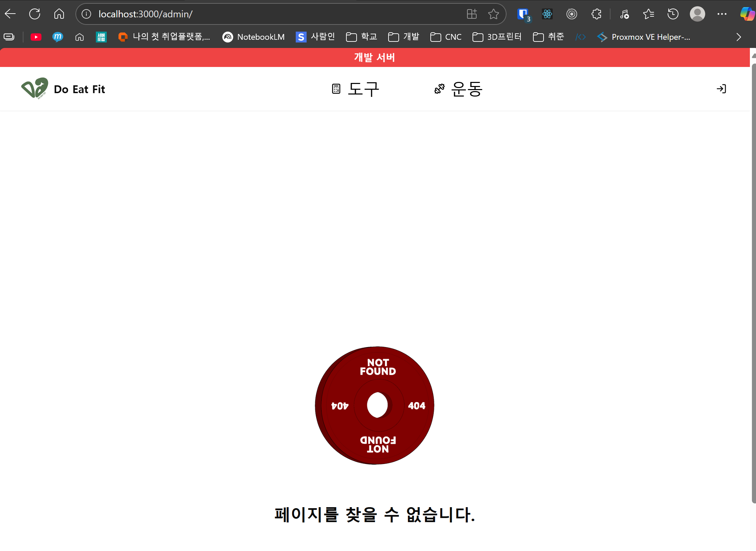Click the browser Extensions puzzle icon
This screenshot has width=756, height=551.
coord(596,14)
